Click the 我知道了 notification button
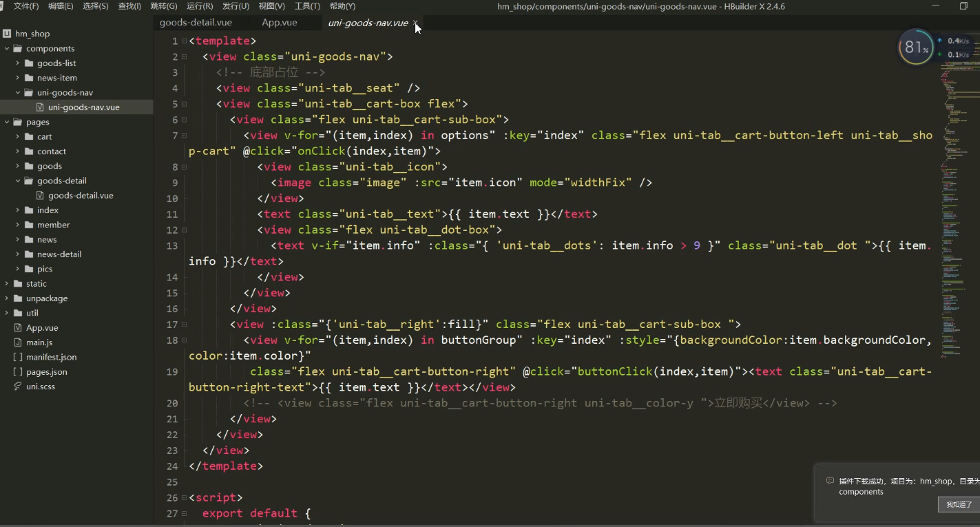 tap(959, 504)
